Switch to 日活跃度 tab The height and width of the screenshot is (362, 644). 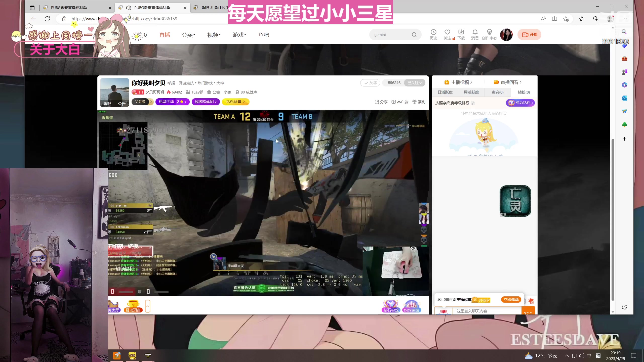pyautogui.click(x=445, y=92)
